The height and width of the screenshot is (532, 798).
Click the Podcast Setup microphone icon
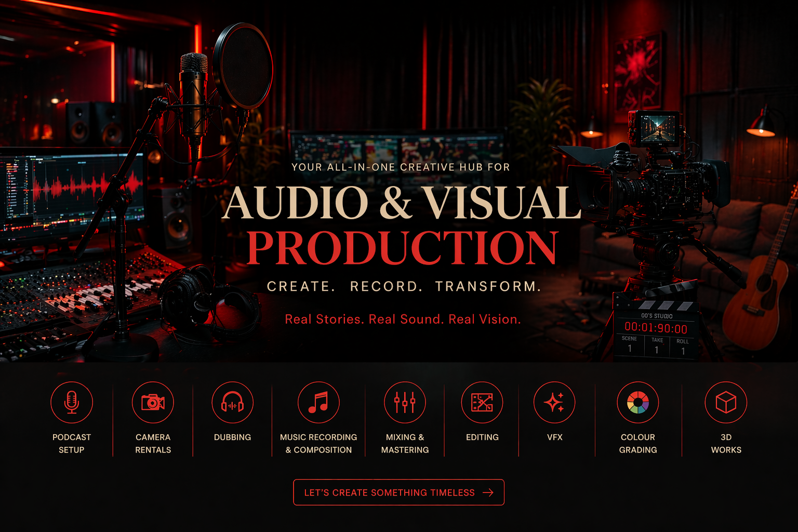[72, 403]
